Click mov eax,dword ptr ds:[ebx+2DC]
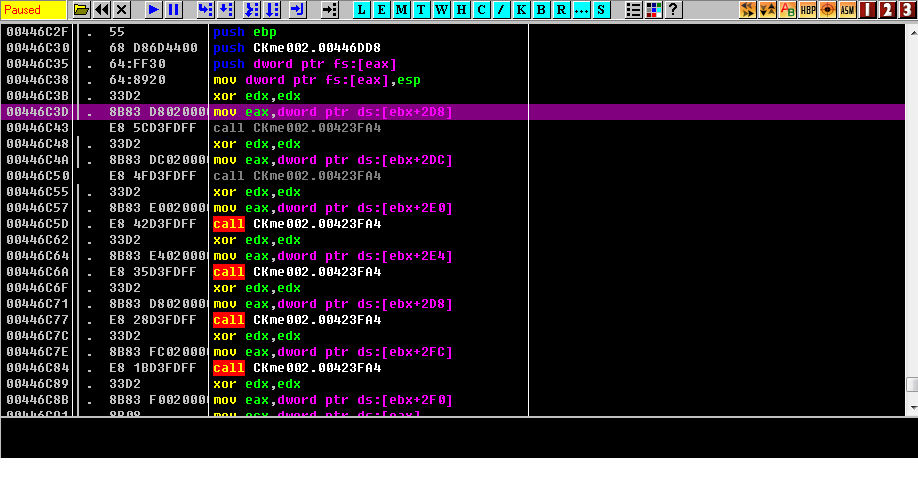Image resolution: width=918 pixels, height=480 pixels. (333, 160)
